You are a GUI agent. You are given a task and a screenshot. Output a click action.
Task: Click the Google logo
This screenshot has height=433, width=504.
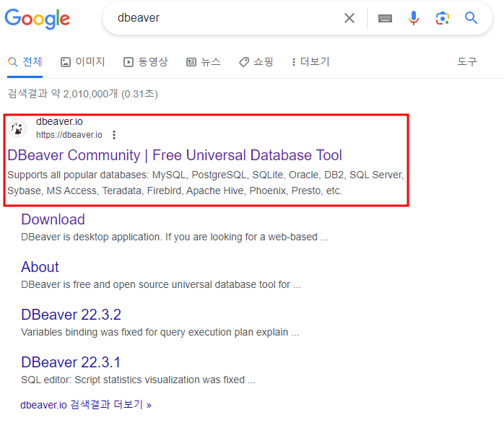38,19
